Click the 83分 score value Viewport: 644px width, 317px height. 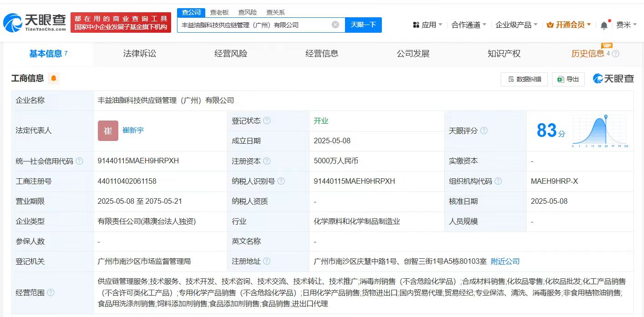551,131
